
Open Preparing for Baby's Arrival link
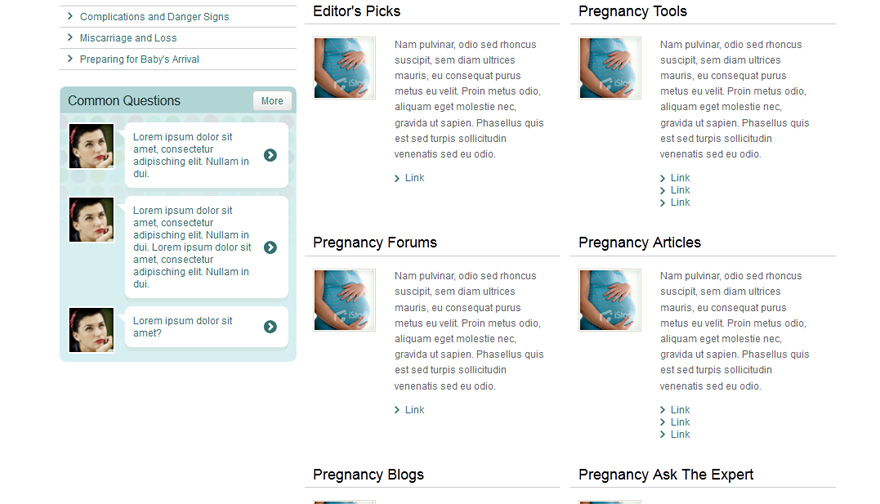click(x=139, y=59)
